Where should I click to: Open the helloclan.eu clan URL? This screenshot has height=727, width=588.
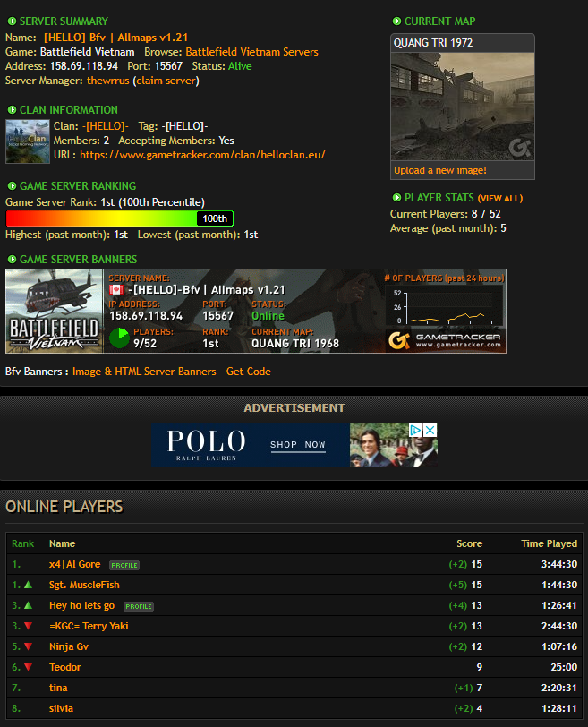click(202, 155)
